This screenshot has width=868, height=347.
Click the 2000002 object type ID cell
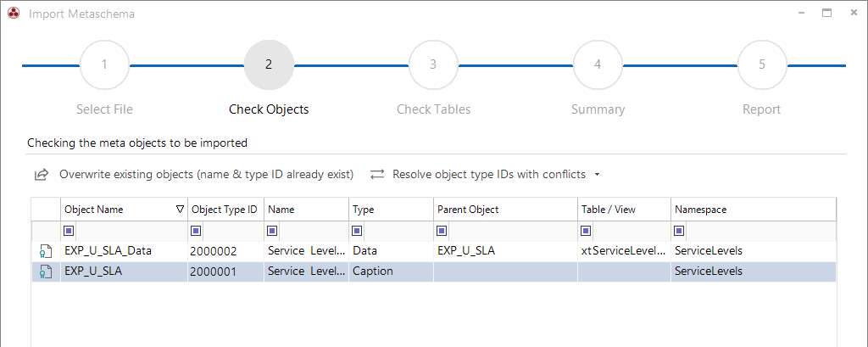(x=225, y=251)
